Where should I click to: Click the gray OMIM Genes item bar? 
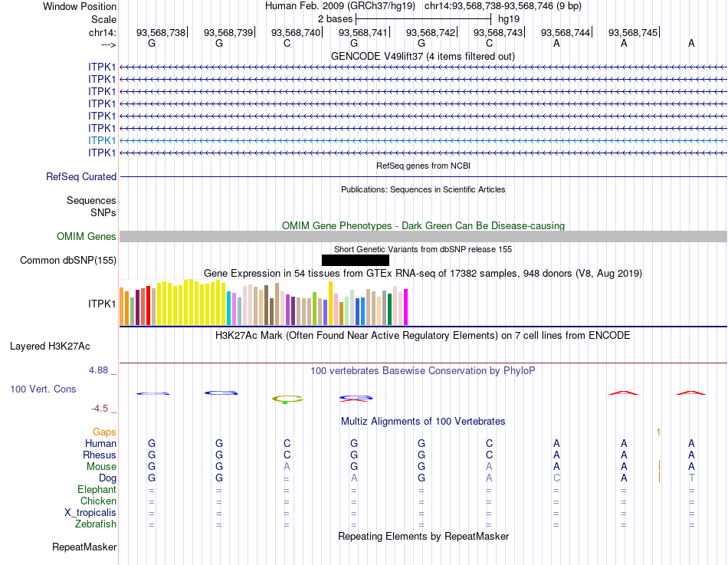point(423,236)
